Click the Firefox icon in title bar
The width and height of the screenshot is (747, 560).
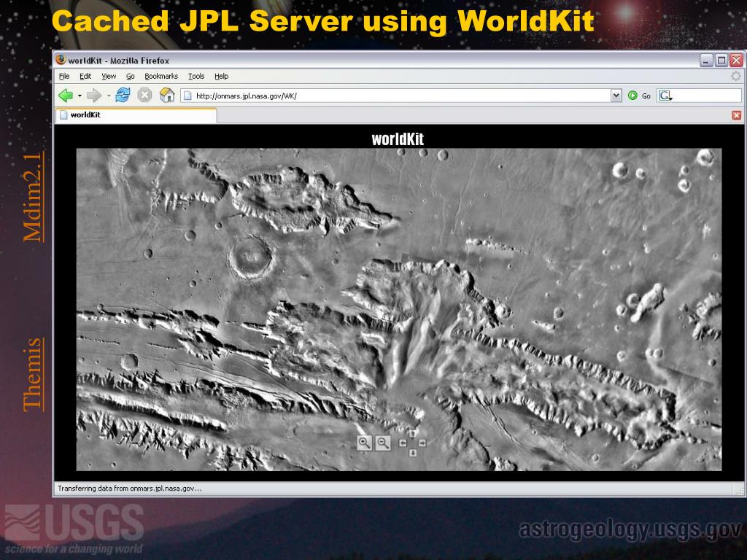(61, 60)
